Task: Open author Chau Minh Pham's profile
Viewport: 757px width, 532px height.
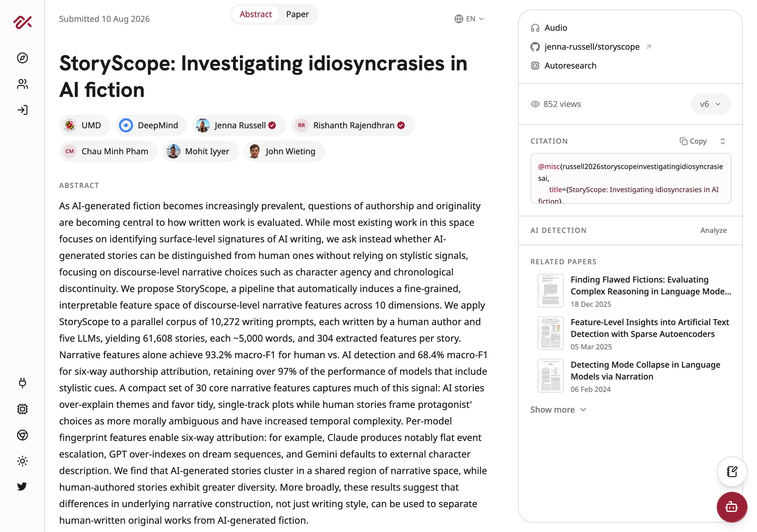Action: point(109,151)
